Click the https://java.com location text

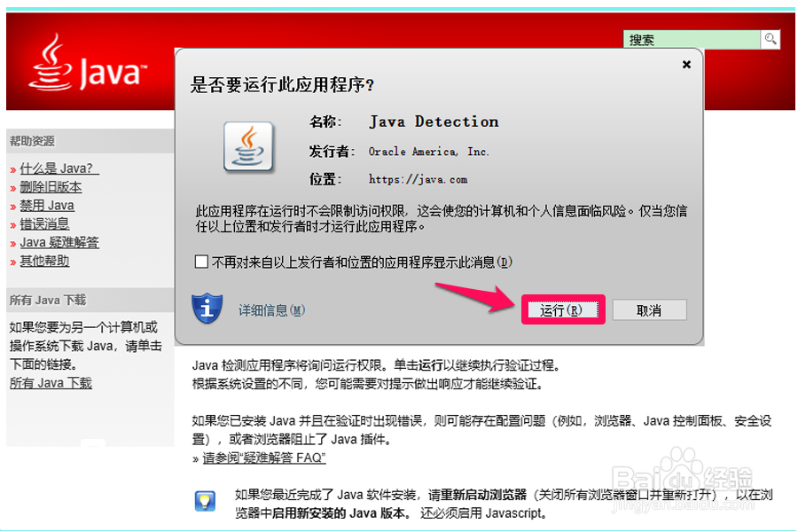coord(418,179)
